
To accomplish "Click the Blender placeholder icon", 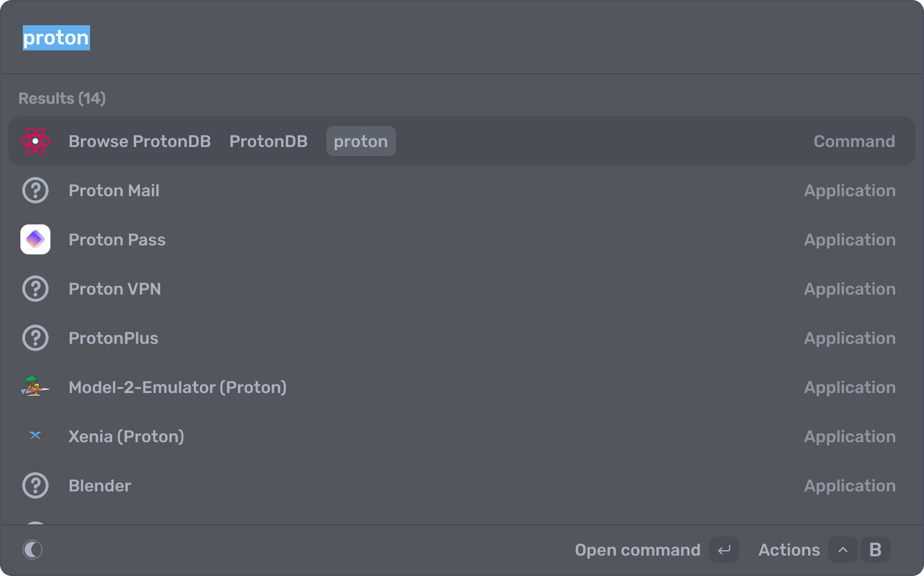I will [35, 485].
